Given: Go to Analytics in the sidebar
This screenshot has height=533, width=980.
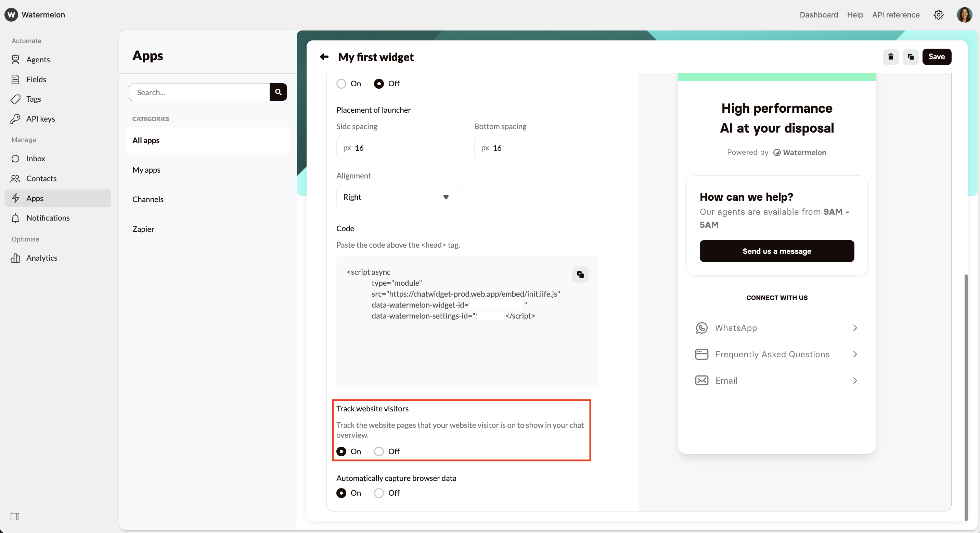Looking at the screenshot, I should (41, 258).
